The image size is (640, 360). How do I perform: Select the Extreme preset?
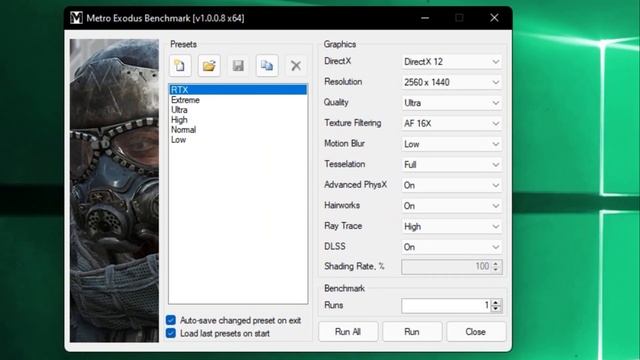(x=238, y=100)
